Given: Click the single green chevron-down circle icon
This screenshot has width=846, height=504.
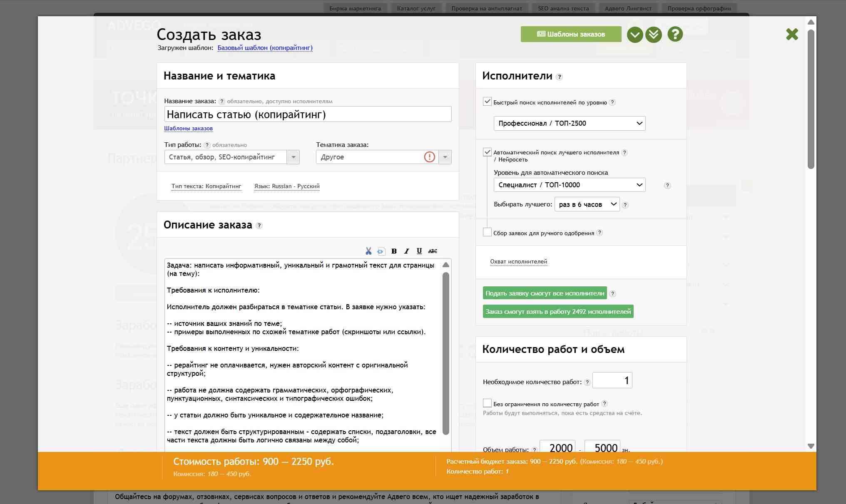Looking at the screenshot, I should click(x=635, y=34).
